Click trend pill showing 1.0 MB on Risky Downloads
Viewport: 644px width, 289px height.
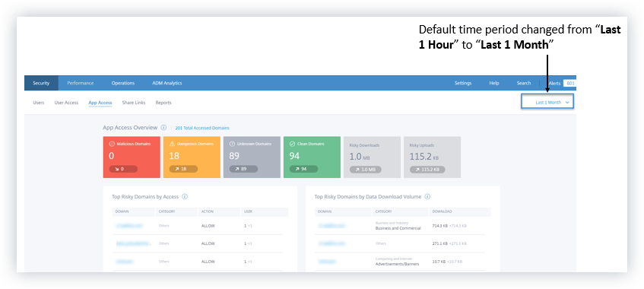tap(366, 170)
